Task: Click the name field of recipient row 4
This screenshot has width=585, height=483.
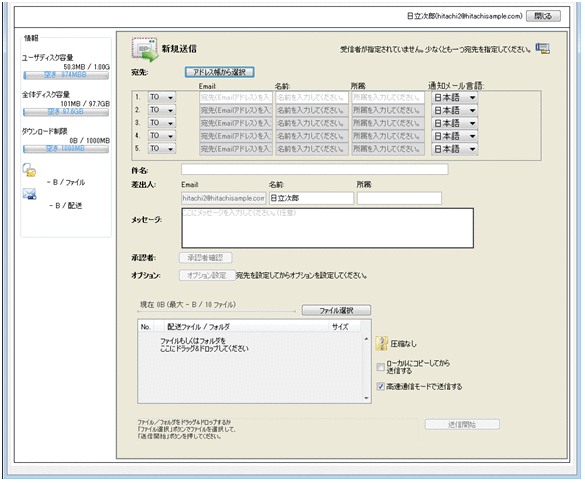Action: point(312,136)
